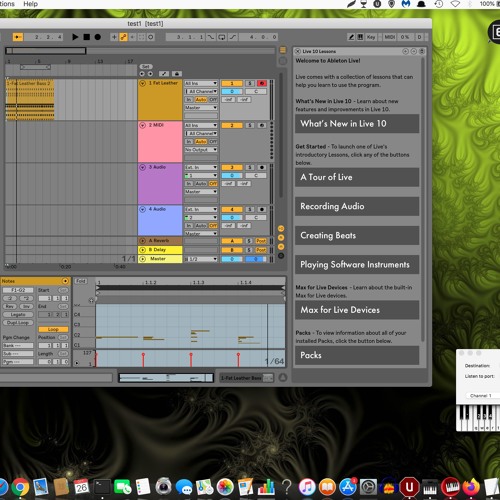This screenshot has width=500, height=500.
Task: Stop playback with the Stop button
Action: (x=87, y=37)
